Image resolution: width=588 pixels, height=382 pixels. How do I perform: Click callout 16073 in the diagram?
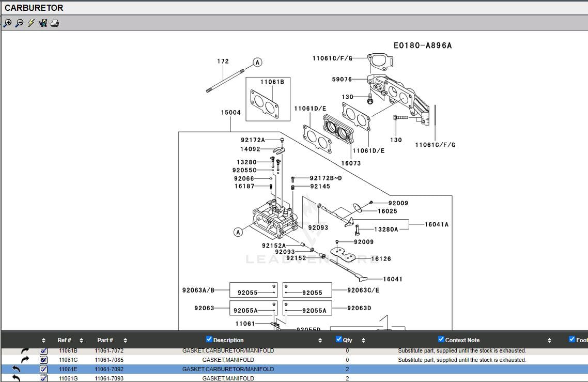click(x=351, y=163)
